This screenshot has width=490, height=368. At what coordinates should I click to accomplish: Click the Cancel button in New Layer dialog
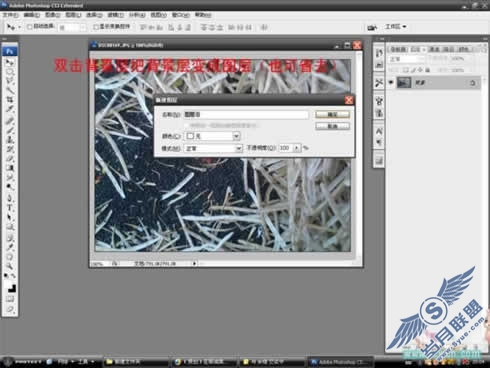[x=332, y=126]
